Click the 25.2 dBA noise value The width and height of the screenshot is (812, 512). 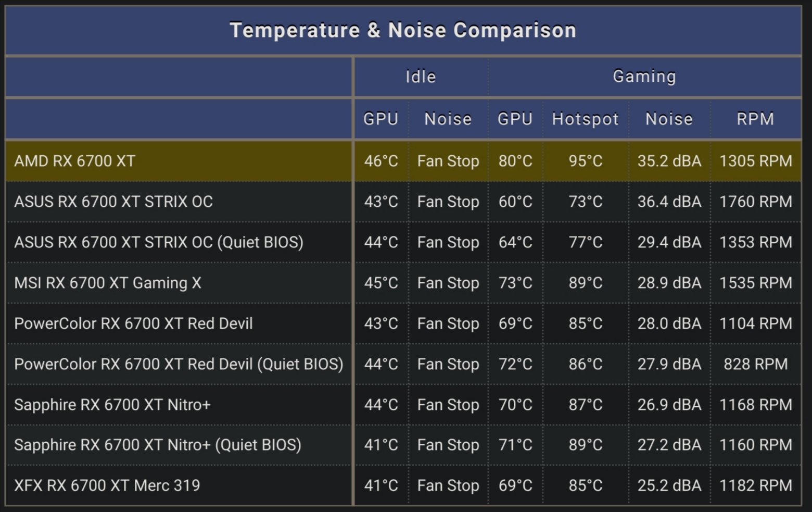click(669, 485)
